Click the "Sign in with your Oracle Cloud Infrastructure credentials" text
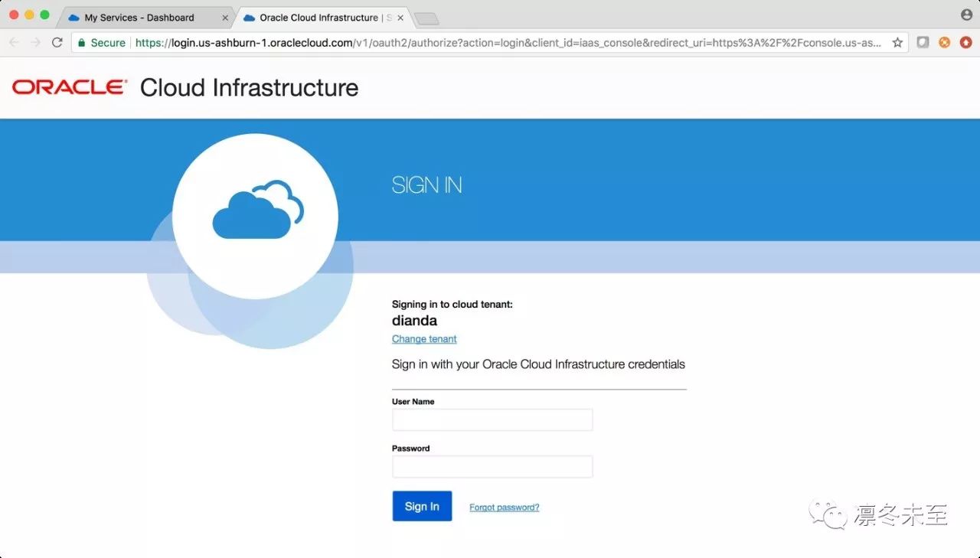This screenshot has height=558, width=980. click(x=538, y=364)
